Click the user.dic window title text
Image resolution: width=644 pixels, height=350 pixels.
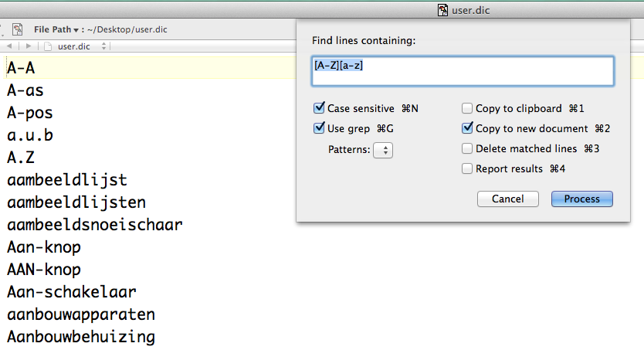(x=471, y=11)
